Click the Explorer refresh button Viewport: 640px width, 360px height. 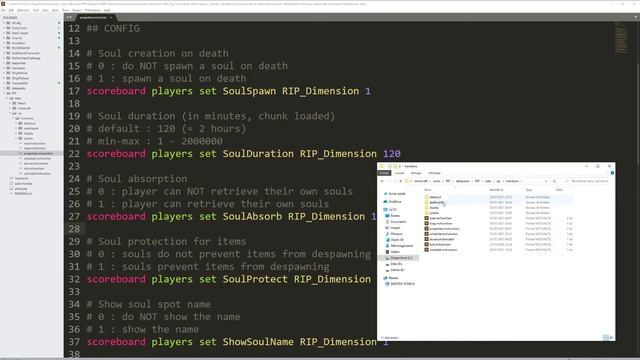click(x=554, y=181)
